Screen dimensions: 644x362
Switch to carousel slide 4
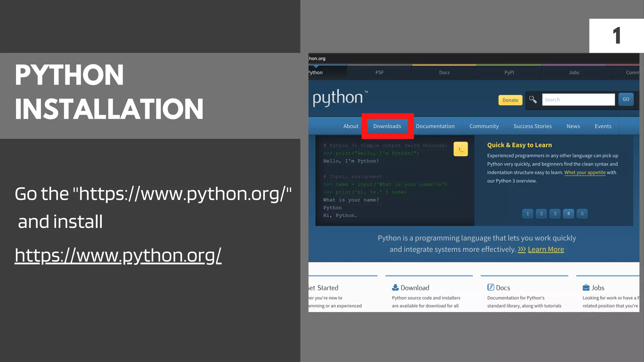pyautogui.click(x=568, y=214)
